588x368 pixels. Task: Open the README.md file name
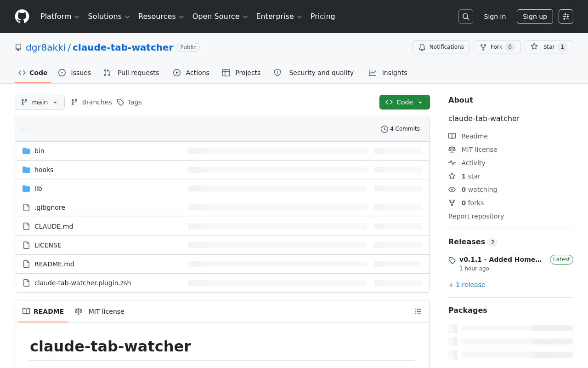(x=54, y=264)
